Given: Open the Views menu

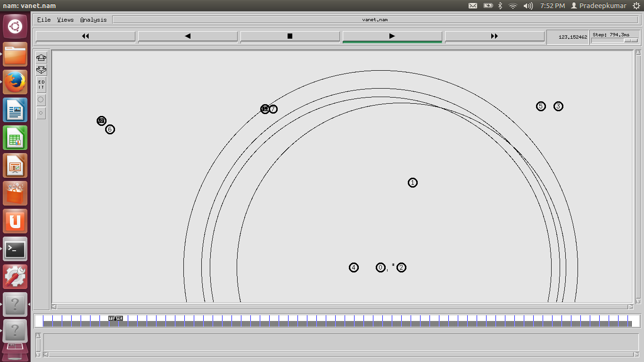Looking at the screenshot, I should pyautogui.click(x=66, y=20).
